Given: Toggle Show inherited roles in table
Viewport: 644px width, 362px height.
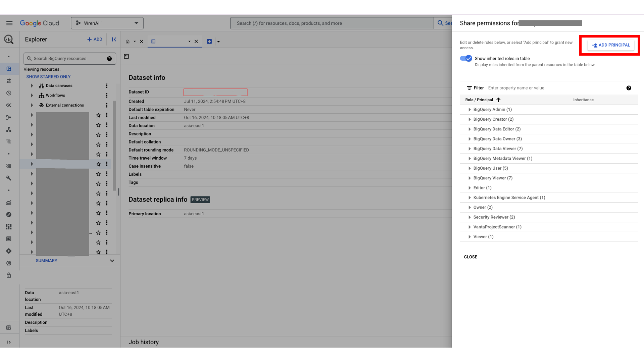Looking at the screenshot, I should pos(466,58).
